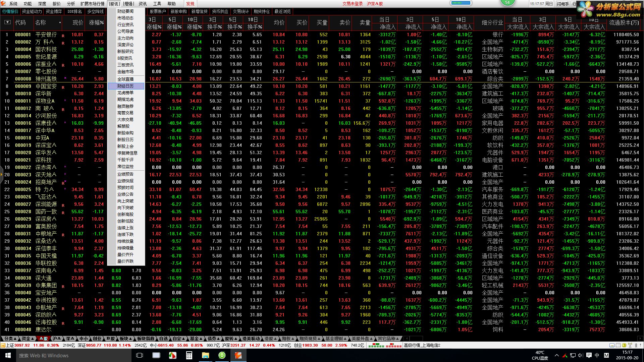The width and height of the screenshot is (644, 362).
Task: Select 财经日历 in the dropdown menu
Action: [126, 86]
